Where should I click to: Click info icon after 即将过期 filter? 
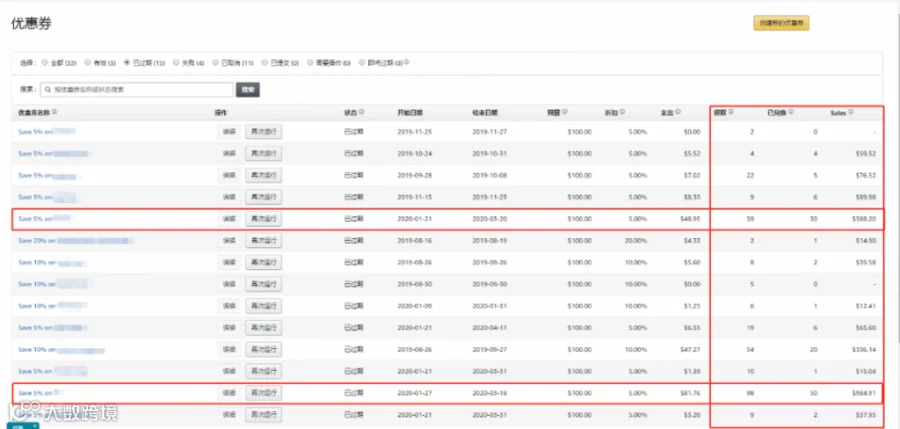[406, 62]
